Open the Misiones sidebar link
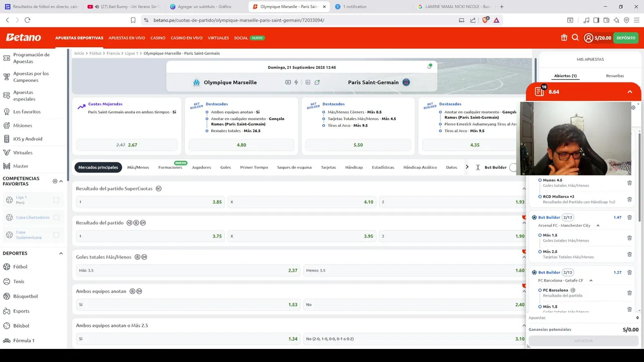Screen dimensions: 644x362 [23, 125]
